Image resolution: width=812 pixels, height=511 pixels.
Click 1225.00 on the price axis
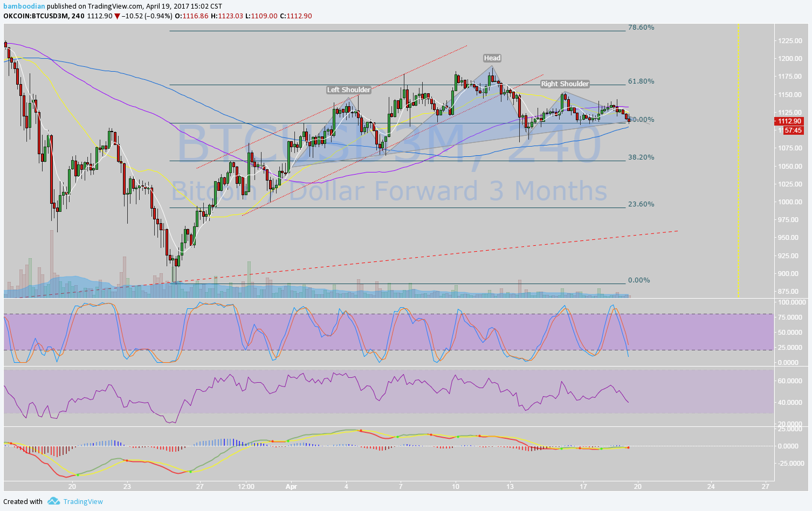tap(790, 40)
